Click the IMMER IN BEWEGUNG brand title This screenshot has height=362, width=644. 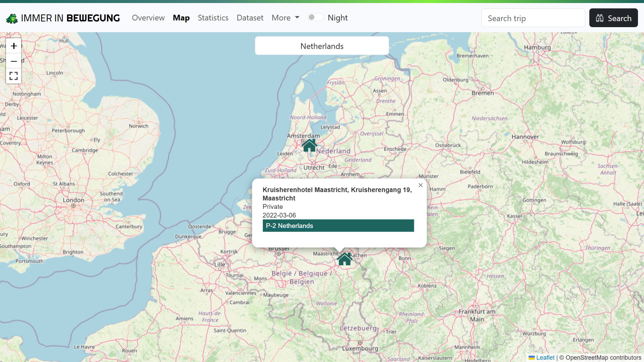coord(70,18)
